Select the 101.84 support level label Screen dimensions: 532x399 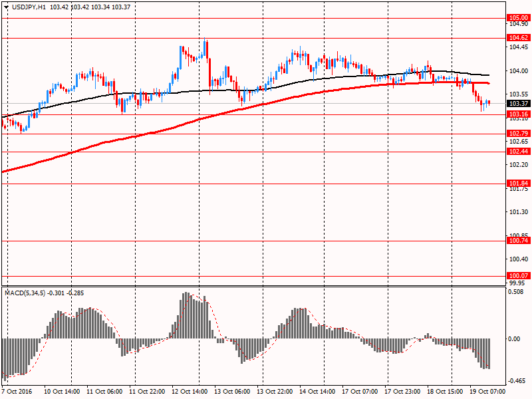pos(519,184)
